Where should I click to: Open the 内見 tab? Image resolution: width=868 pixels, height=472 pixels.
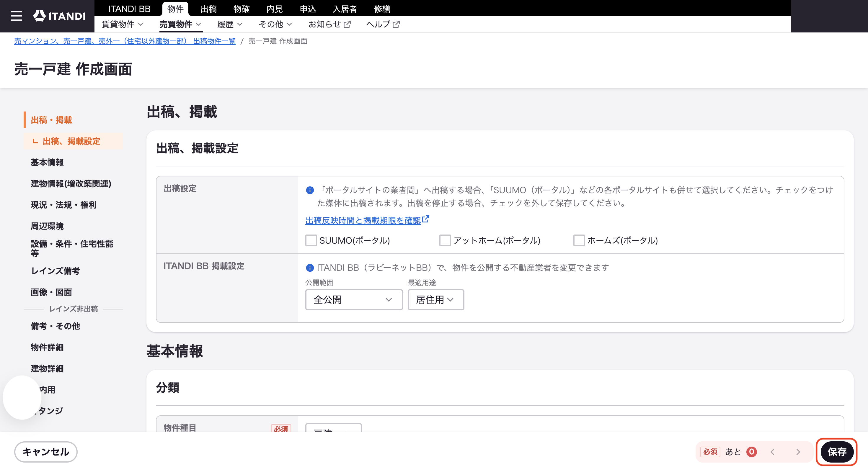274,9
